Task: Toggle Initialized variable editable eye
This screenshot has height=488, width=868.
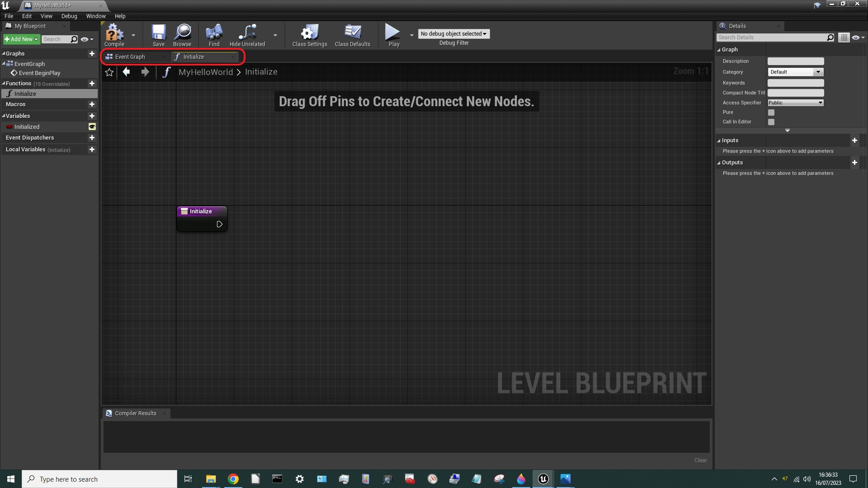Action: [92, 127]
